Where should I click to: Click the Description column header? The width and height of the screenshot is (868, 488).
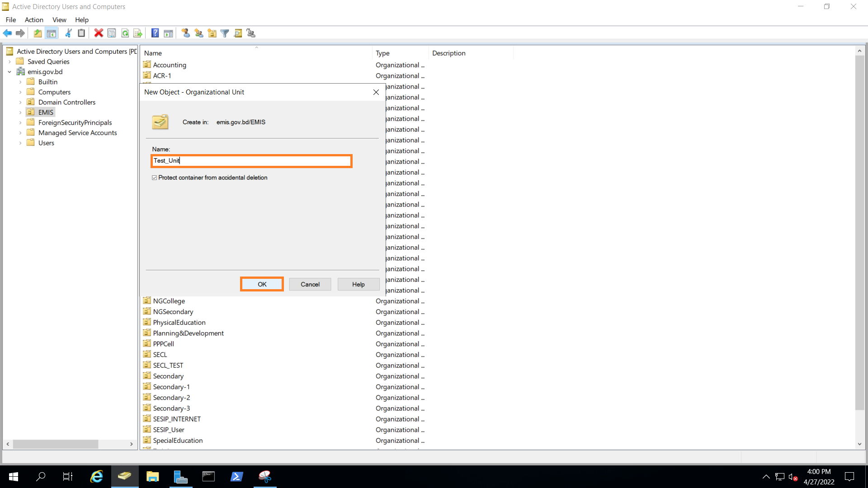coord(471,53)
